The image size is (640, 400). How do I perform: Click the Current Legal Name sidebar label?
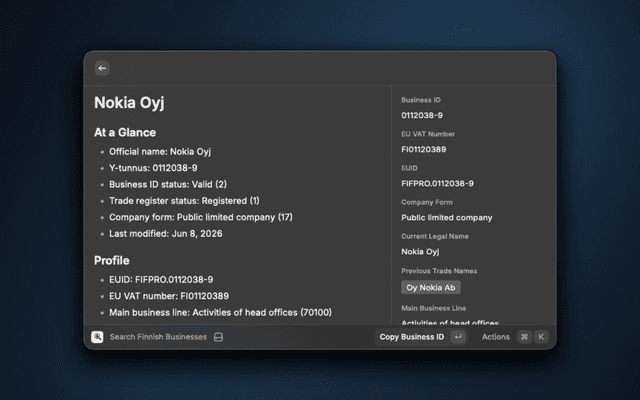tap(435, 236)
